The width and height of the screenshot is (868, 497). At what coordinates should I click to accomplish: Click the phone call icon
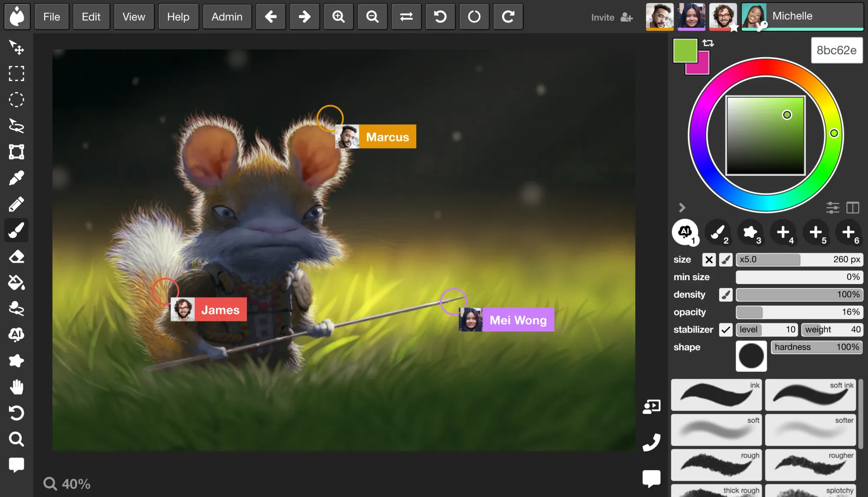click(x=651, y=442)
